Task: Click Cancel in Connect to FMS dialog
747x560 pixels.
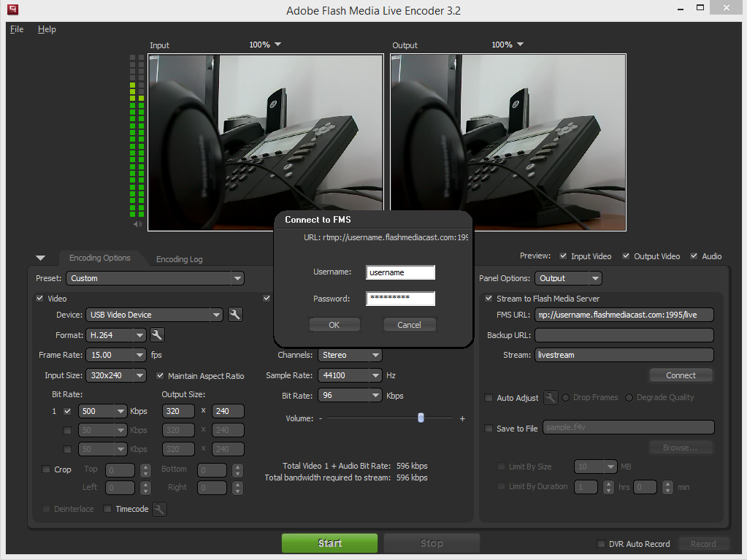Action: click(409, 325)
